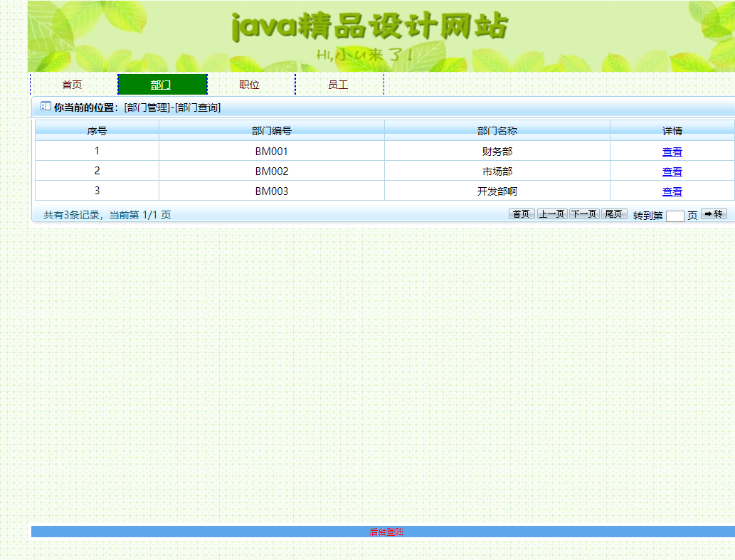Focus the 转到第 page number field
735x560 pixels.
(x=675, y=216)
